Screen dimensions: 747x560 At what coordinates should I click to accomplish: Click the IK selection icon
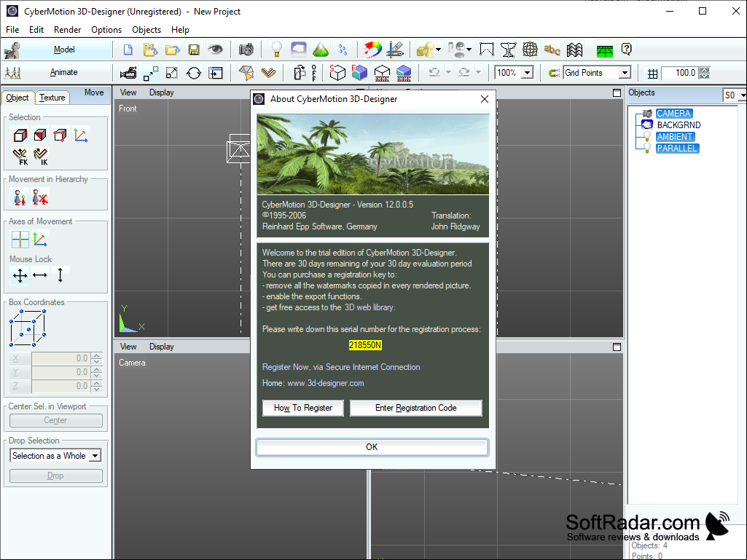coord(41,156)
